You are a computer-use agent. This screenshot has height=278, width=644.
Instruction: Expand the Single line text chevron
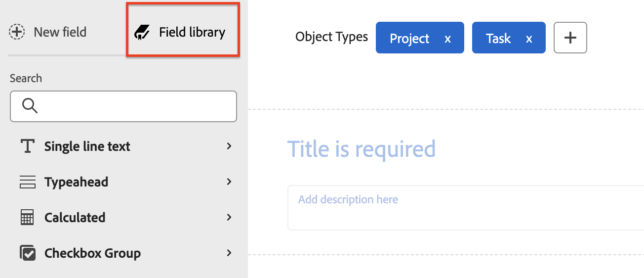(229, 146)
